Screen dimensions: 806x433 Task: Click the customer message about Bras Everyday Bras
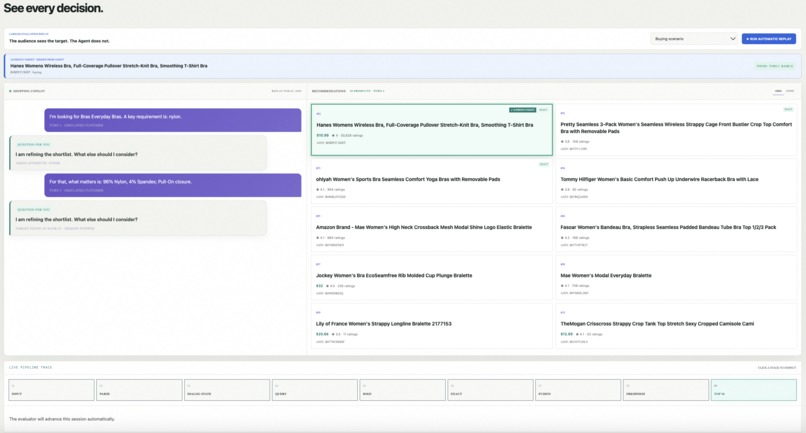pos(173,120)
